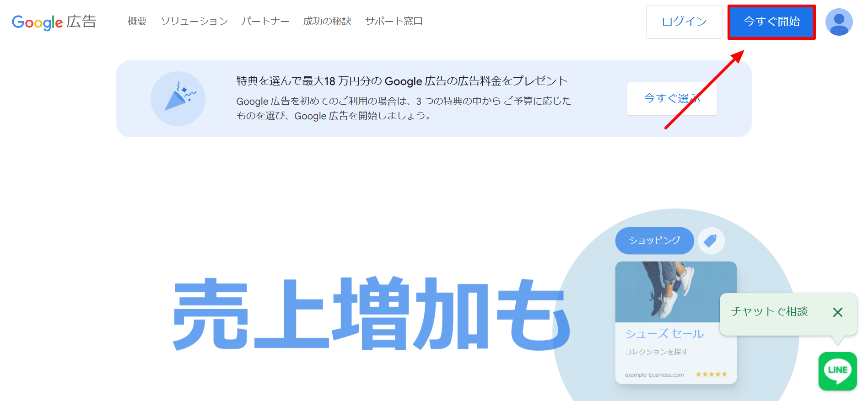Select the ショッピング pill label
Image resolution: width=868 pixels, height=401 pixels.
coord(654,241)
